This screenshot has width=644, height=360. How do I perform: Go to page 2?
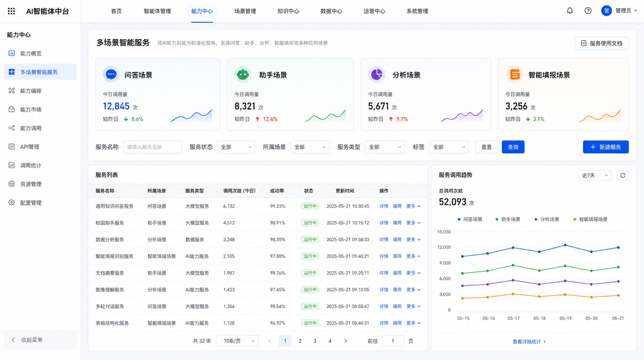click(300, 340)
